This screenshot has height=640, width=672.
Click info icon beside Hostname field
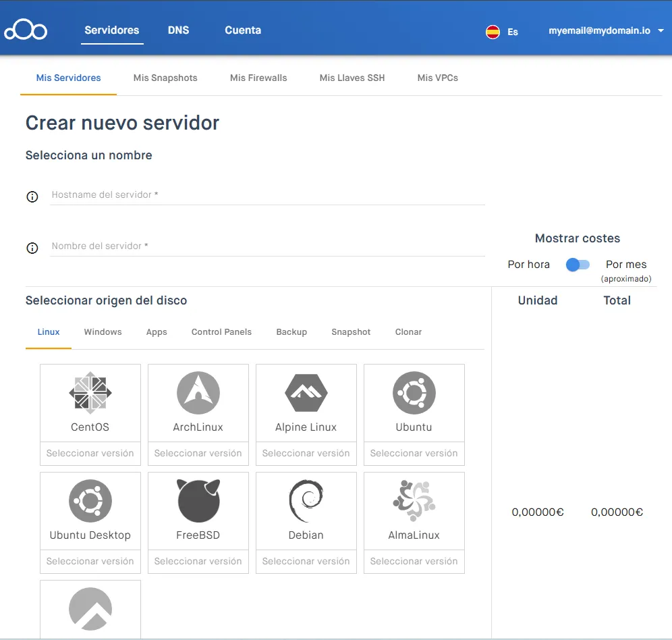(x=32, y=196)
